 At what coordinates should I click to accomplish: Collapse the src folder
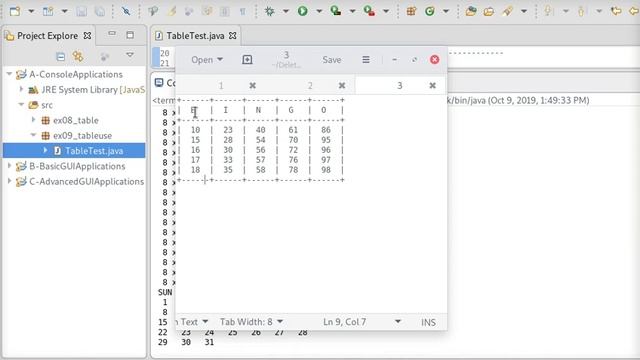coord(21,105)
